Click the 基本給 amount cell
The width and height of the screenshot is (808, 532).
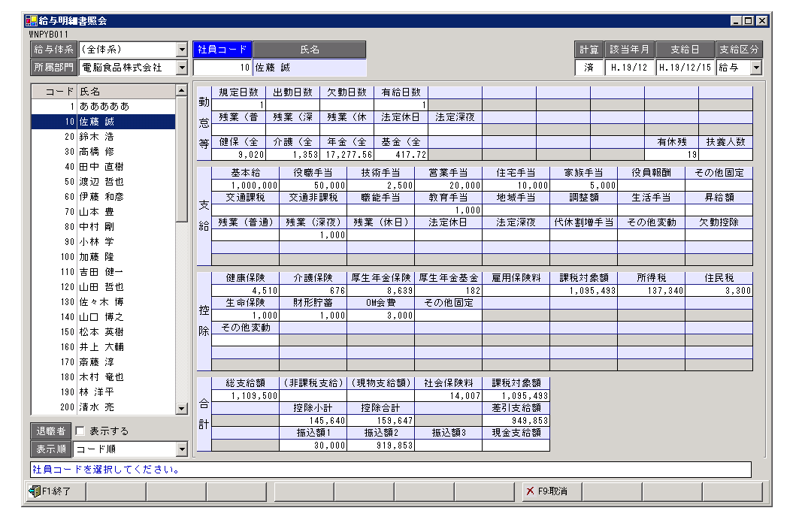(245, 186)
